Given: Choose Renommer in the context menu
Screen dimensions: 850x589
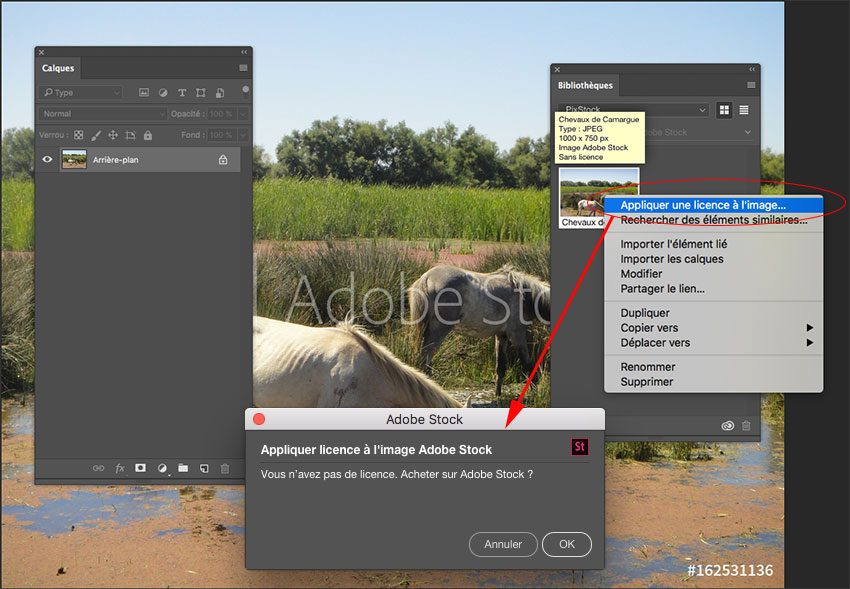Looking at the screenshot, I should coord(713,367).
